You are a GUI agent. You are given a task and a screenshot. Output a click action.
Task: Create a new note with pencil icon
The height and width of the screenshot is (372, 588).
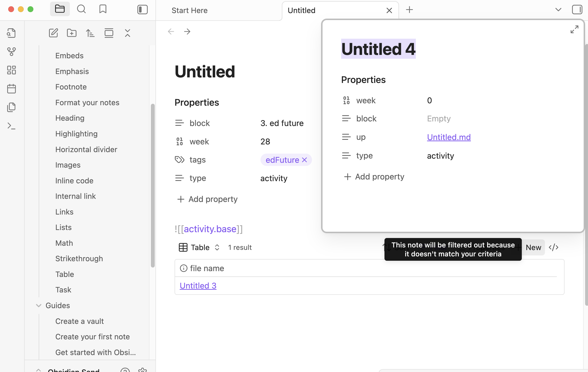coord(53,33)
